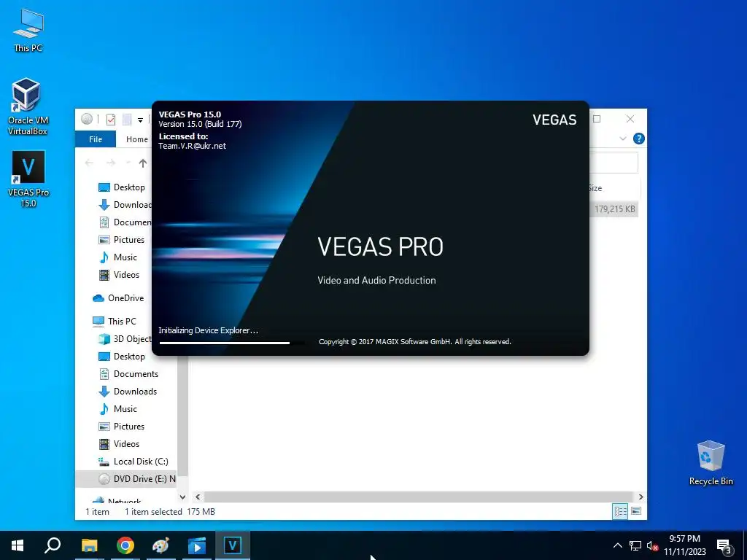Select Videos under Quick access

point(119,275)
